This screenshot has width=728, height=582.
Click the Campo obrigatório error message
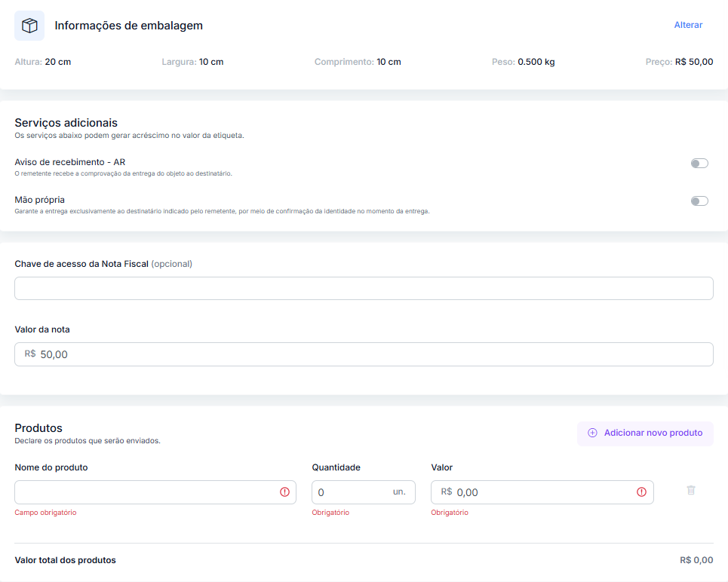pos(45,513)
